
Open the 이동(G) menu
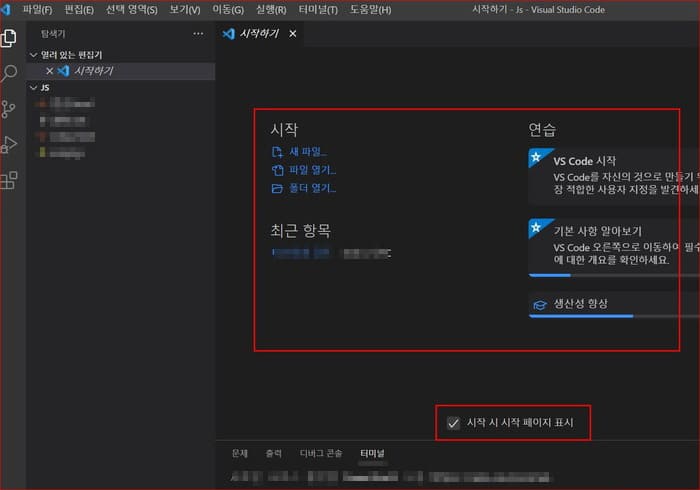coord(228,9)
